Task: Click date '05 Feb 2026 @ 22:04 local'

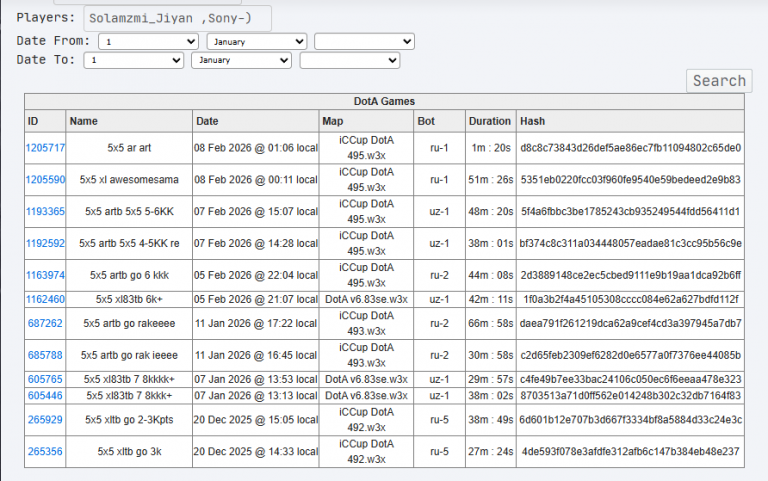Action: pyautogui.click(x=256, y=275)
